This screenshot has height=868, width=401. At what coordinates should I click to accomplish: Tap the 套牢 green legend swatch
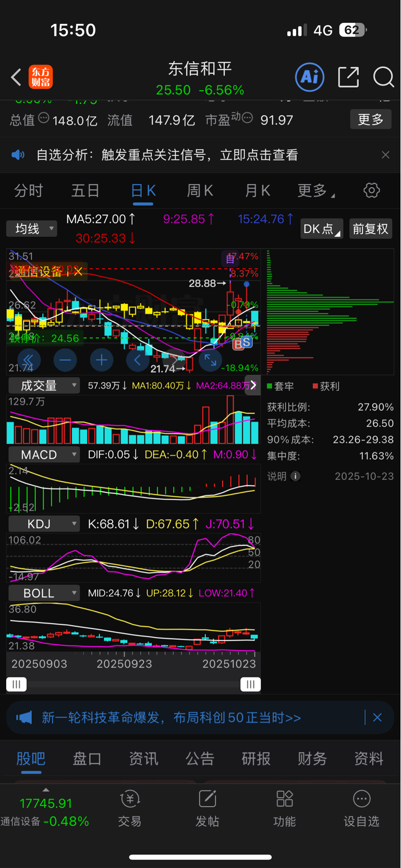(x=270, y=386)
